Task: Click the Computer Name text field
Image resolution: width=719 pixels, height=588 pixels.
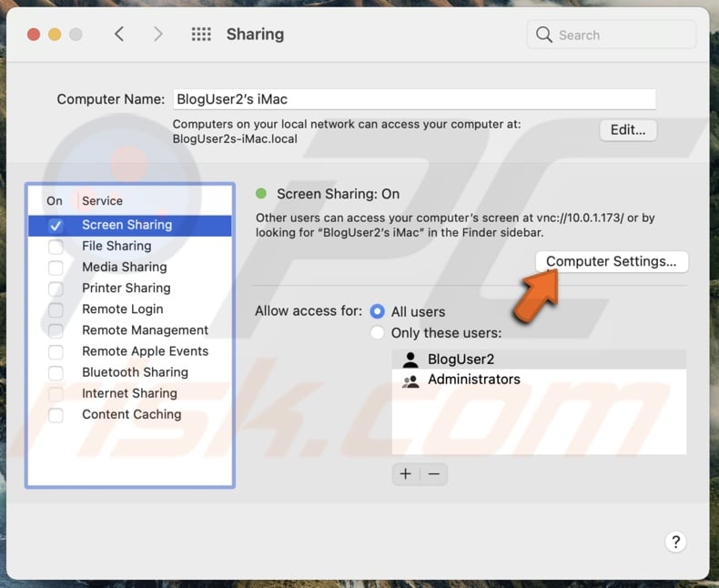Action: (414, 99)
